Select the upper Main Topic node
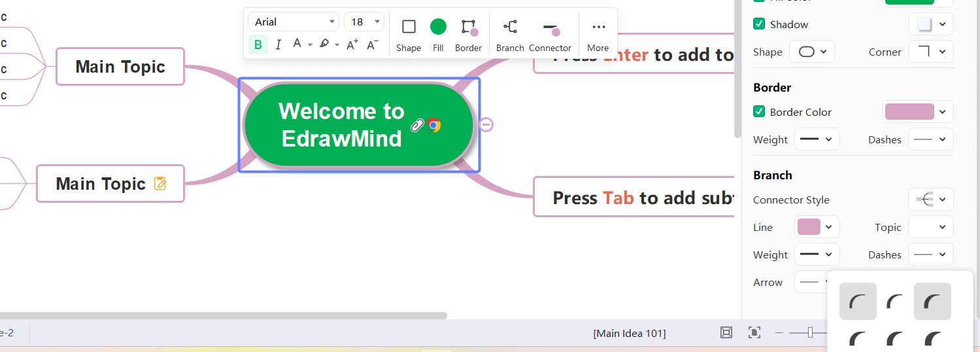Screen dimensions: 980x352 click(120, 66)
